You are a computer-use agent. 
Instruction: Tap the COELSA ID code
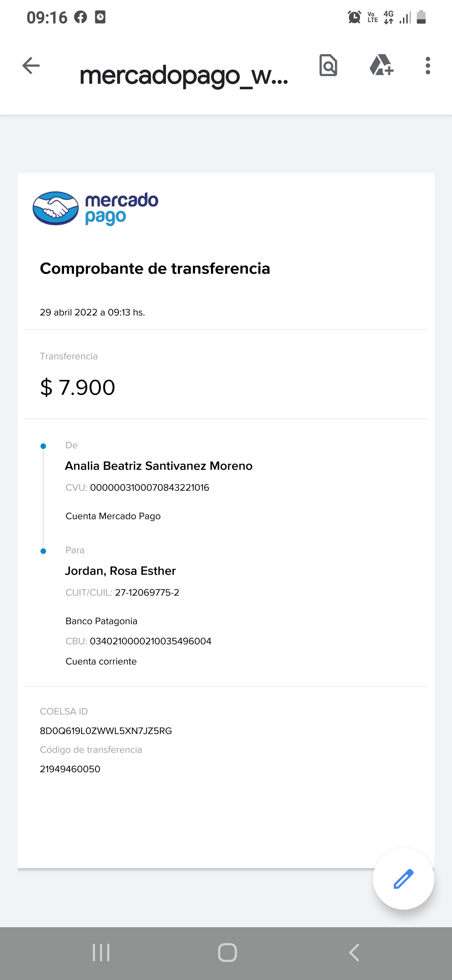[x=105, y=731]
